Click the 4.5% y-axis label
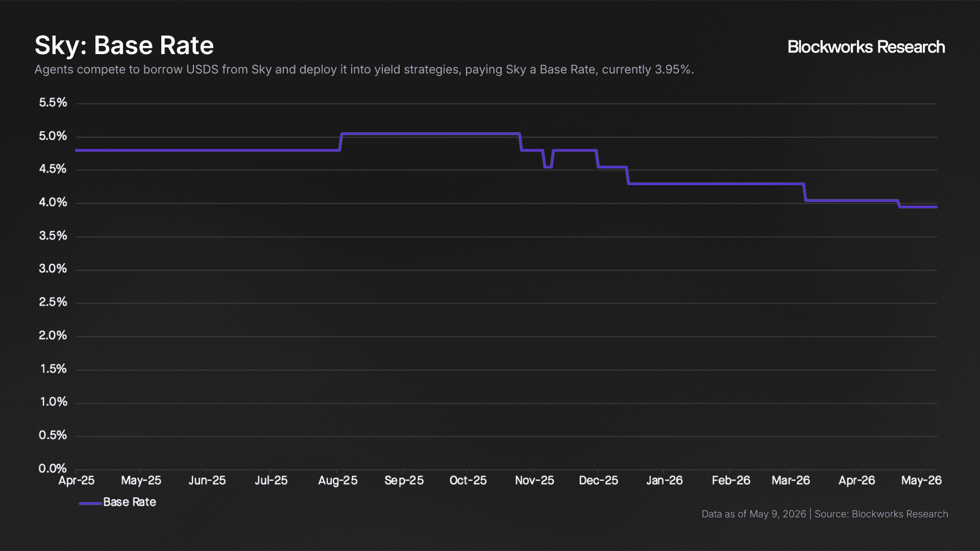This screenshot has height=551, width=980. click(x=53, y=169)
